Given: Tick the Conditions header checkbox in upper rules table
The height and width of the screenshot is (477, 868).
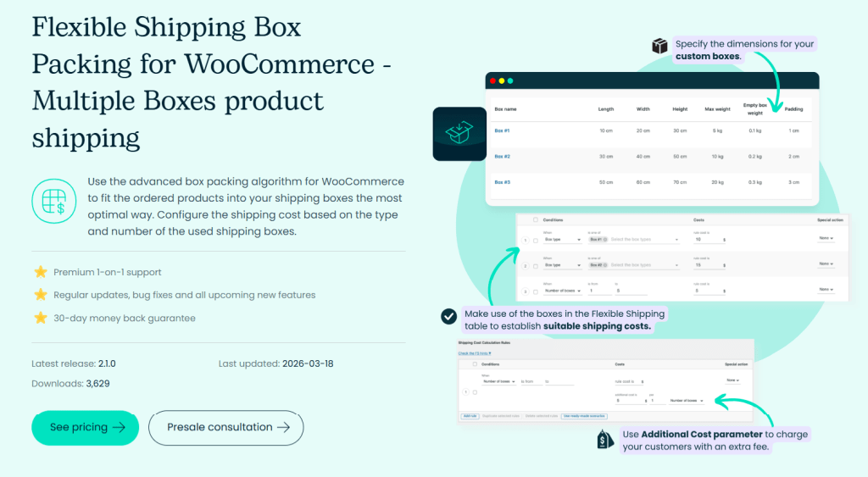Looking at the screenshot, I should [x=536, y=219].
